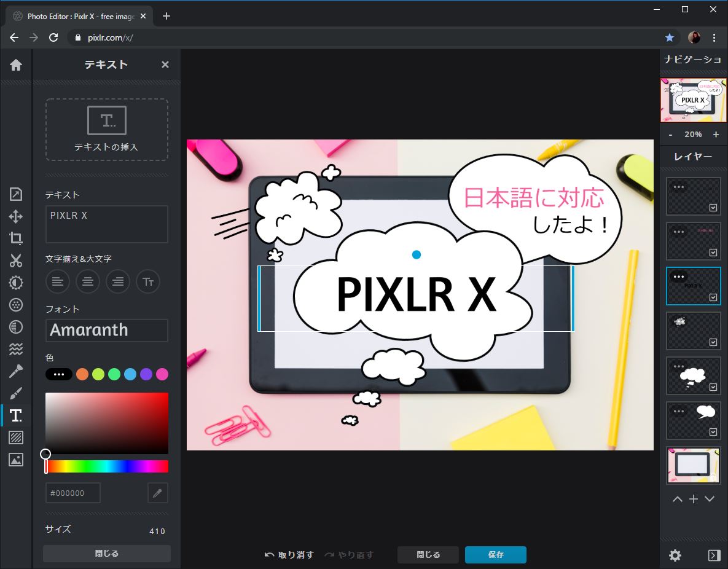The height and width of the screenshot is (569, 728).
Task: Click やり直す redo button
Action: (349, 555)
